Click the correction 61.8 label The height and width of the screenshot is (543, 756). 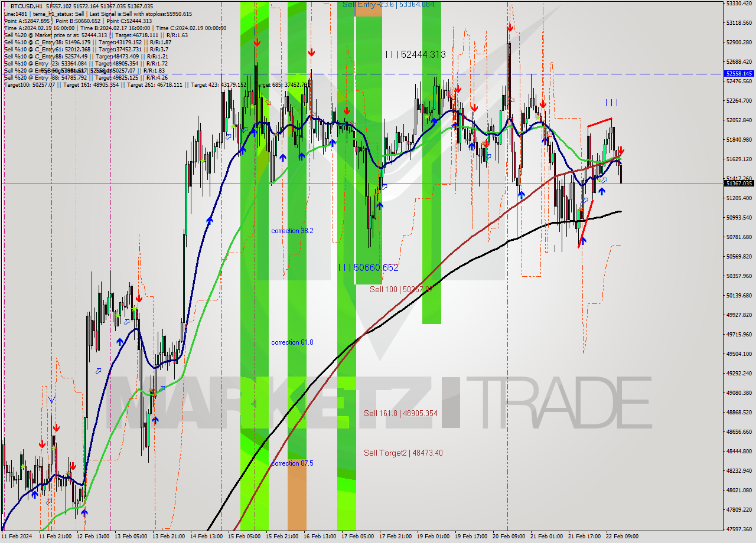point(292,342)
